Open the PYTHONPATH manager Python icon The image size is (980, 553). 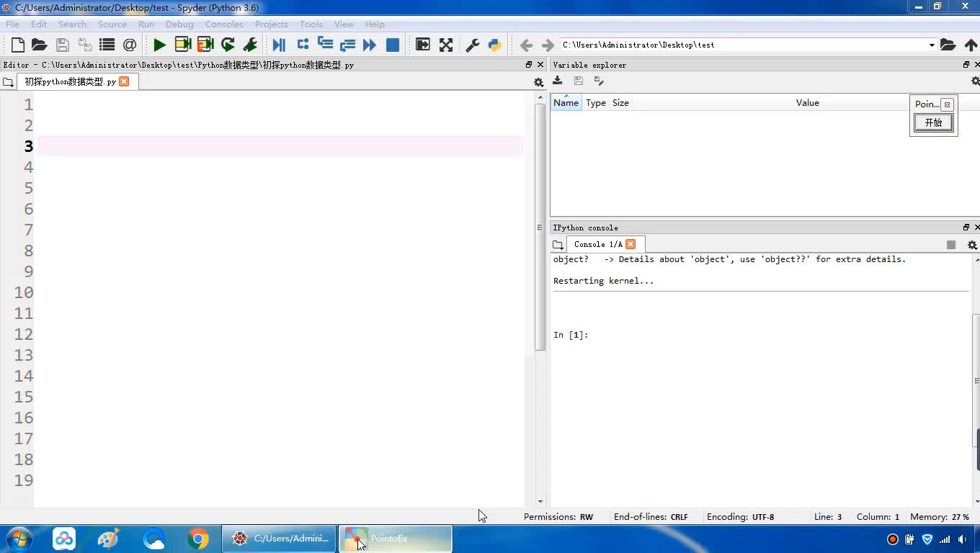[494, 45]
